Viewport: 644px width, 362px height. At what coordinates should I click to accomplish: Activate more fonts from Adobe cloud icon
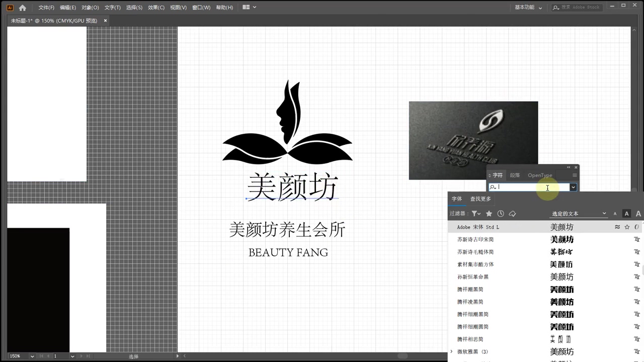coord(513,214)
